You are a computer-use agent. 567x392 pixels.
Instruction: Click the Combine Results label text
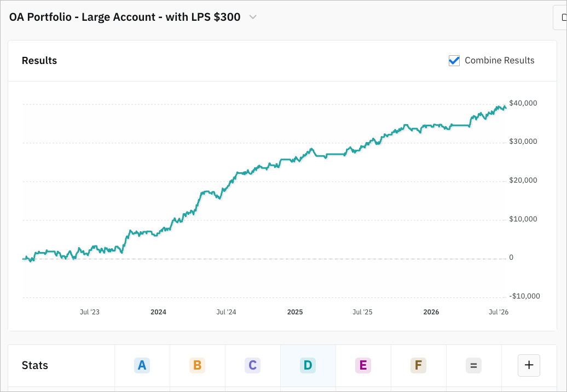coord(499,60)
